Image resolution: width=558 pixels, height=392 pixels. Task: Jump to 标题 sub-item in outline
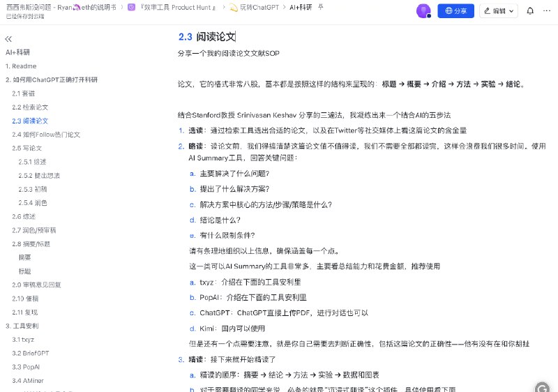pos(25,271)
